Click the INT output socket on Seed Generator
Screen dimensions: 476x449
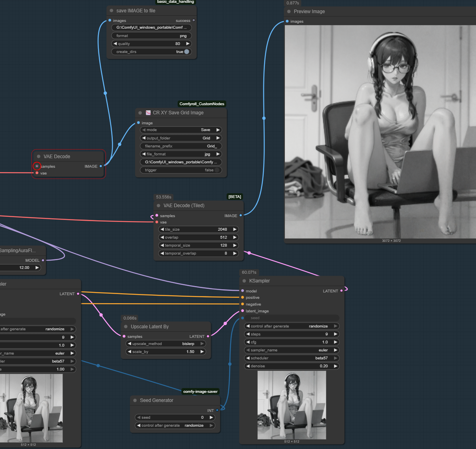pos(217,410)
